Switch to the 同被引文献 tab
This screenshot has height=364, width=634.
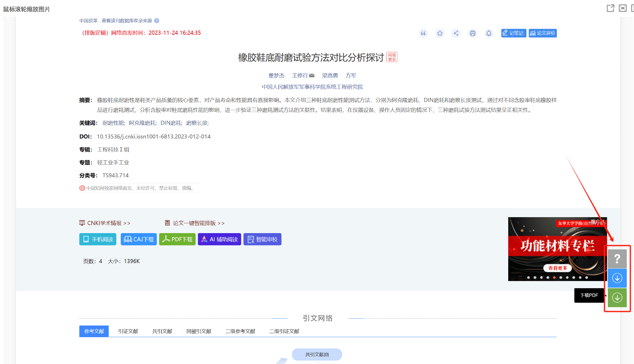point(199,331)
